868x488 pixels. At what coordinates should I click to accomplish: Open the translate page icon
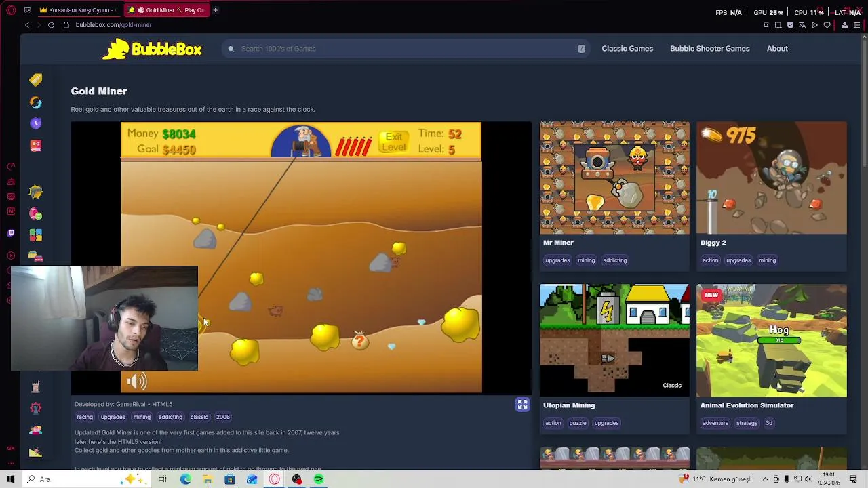click(x=802, y=25)
